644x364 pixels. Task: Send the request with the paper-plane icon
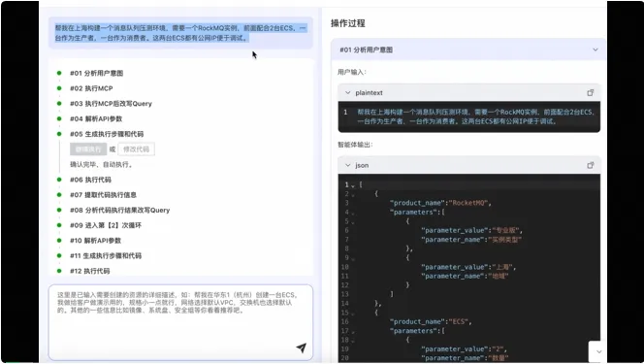tap(301, 347)
